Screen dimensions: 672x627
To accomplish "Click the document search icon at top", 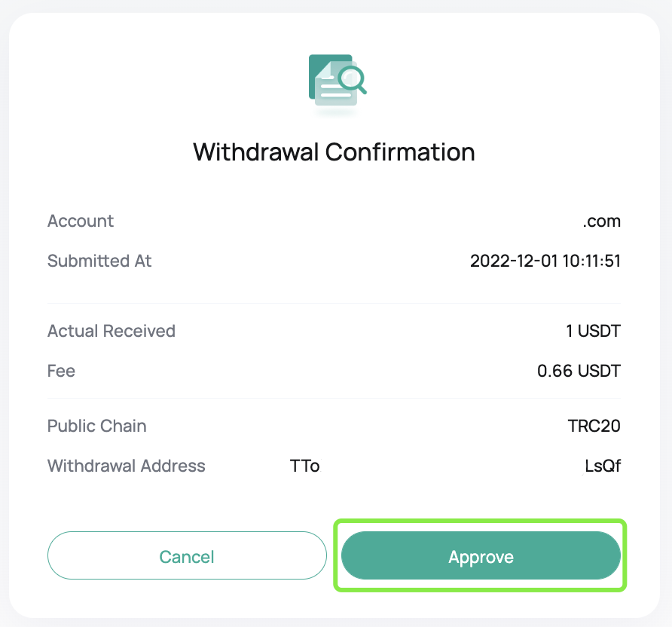I will point(335,81).
